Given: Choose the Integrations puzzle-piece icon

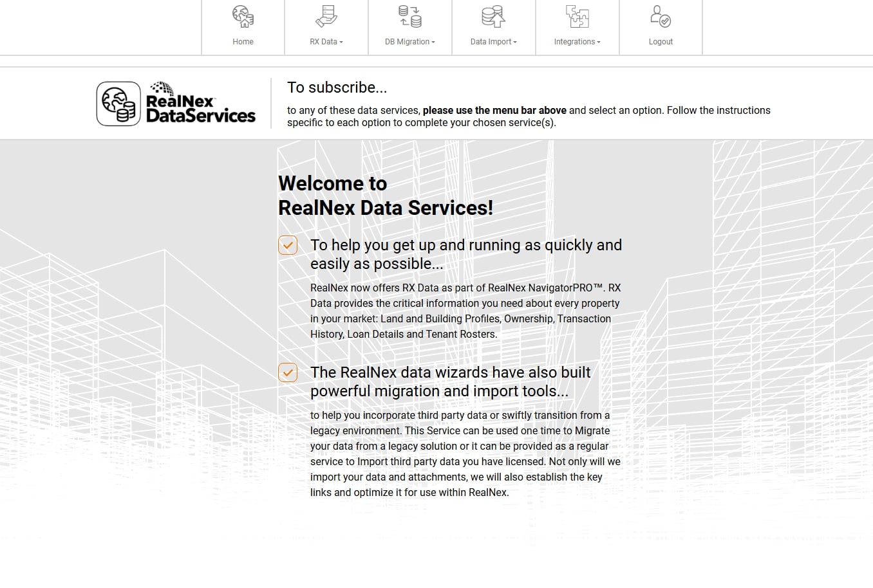Looking at the screenshot, I should point(577,16).
